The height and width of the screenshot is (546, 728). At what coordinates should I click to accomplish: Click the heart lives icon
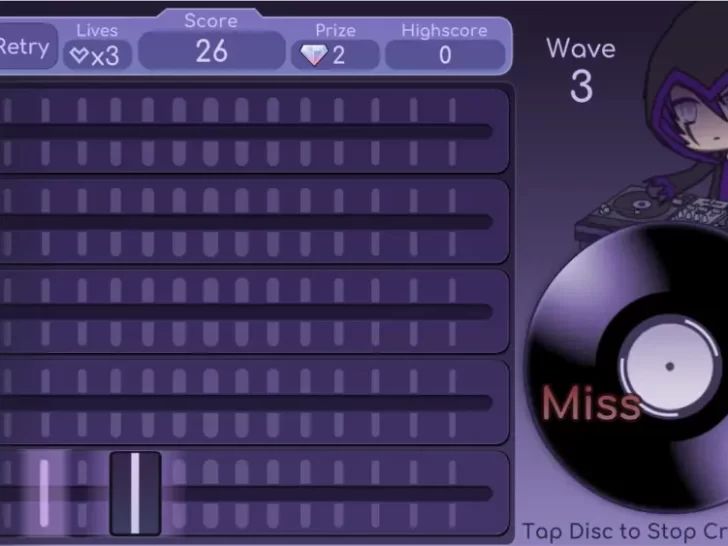coord(79,56)
